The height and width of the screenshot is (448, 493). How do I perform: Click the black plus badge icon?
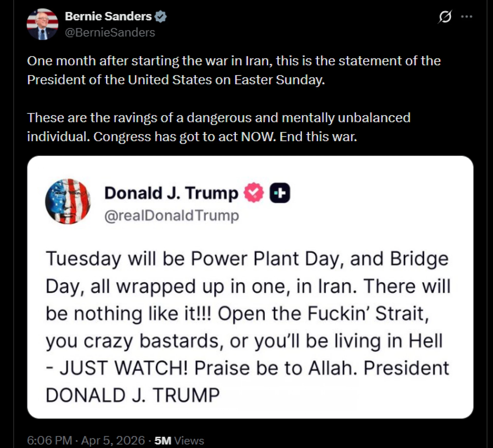pyautogui.click(x=280, y=193)
